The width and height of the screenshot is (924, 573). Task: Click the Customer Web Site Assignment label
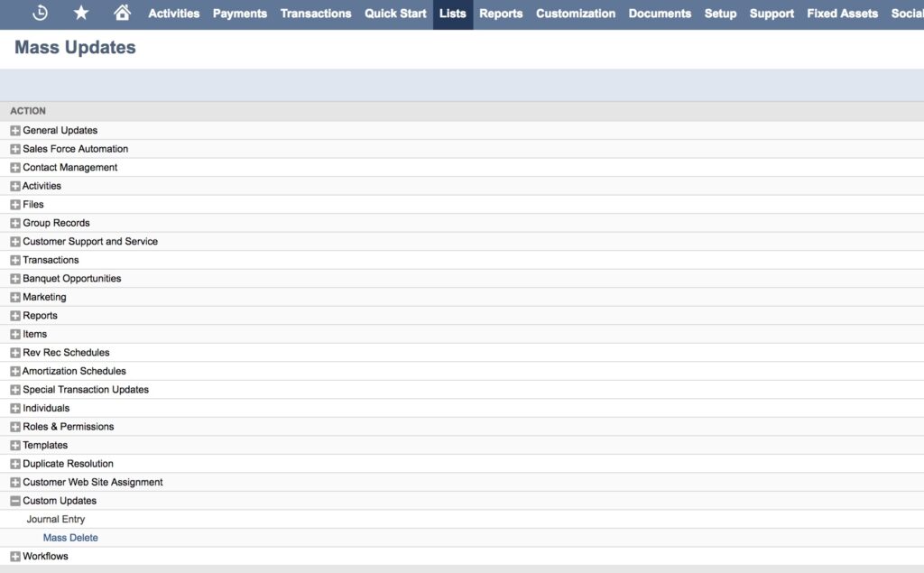tap(93, 482)
